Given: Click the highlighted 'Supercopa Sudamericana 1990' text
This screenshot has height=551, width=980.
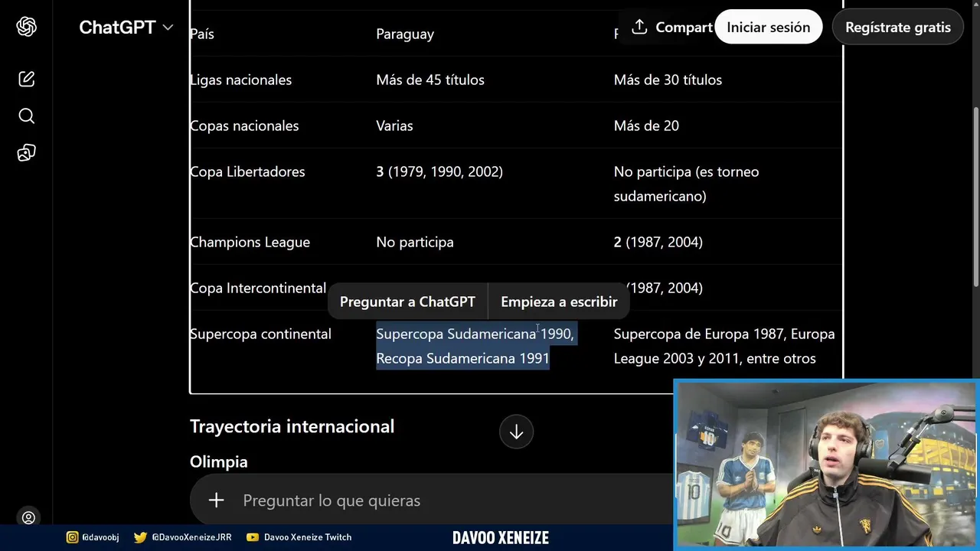Looking at the screenshot, I should click(473, 334).
